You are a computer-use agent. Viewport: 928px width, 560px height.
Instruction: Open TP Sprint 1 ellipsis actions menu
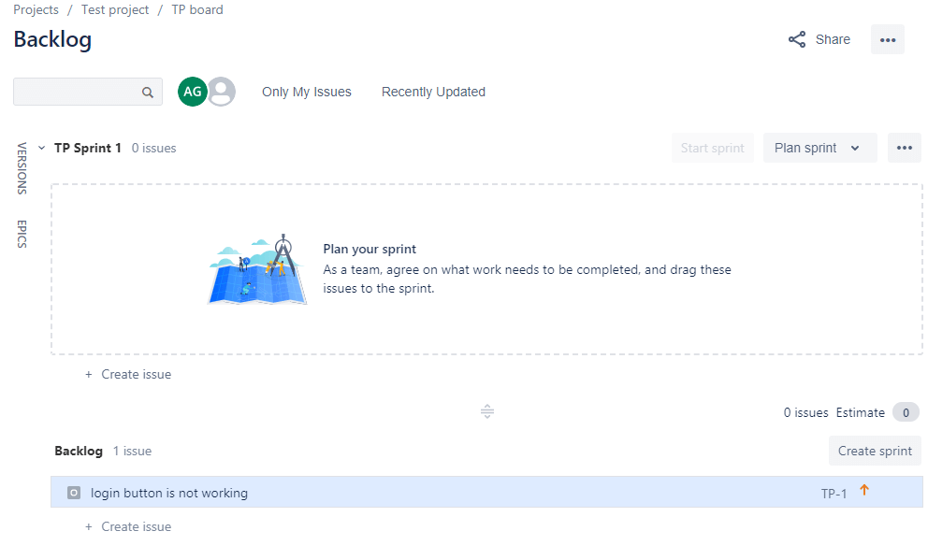coord(904,148)
